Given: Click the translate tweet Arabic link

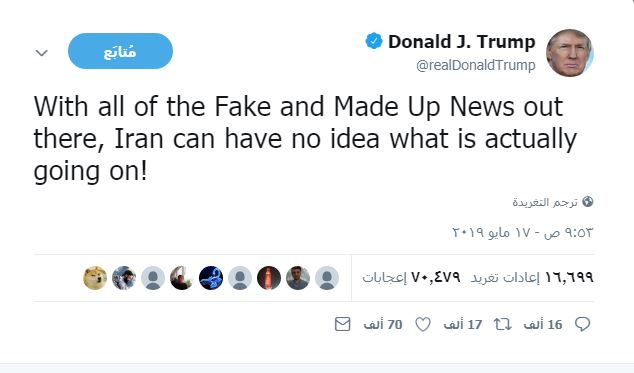Looking at the screenshot, I should pyautogui.click(x=545, y=202).
